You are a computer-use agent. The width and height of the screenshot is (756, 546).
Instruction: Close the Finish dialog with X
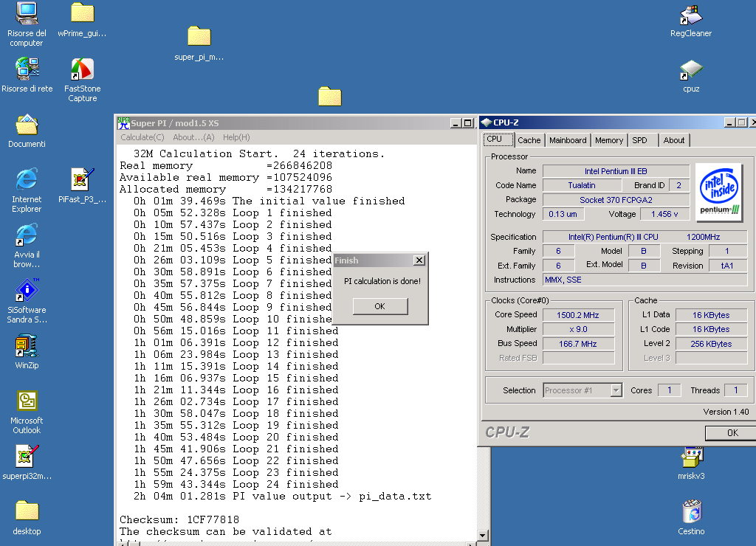(419, 260)
